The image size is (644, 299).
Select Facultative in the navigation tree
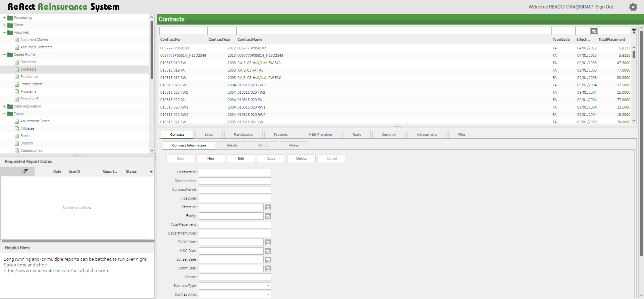click(29, 77)
